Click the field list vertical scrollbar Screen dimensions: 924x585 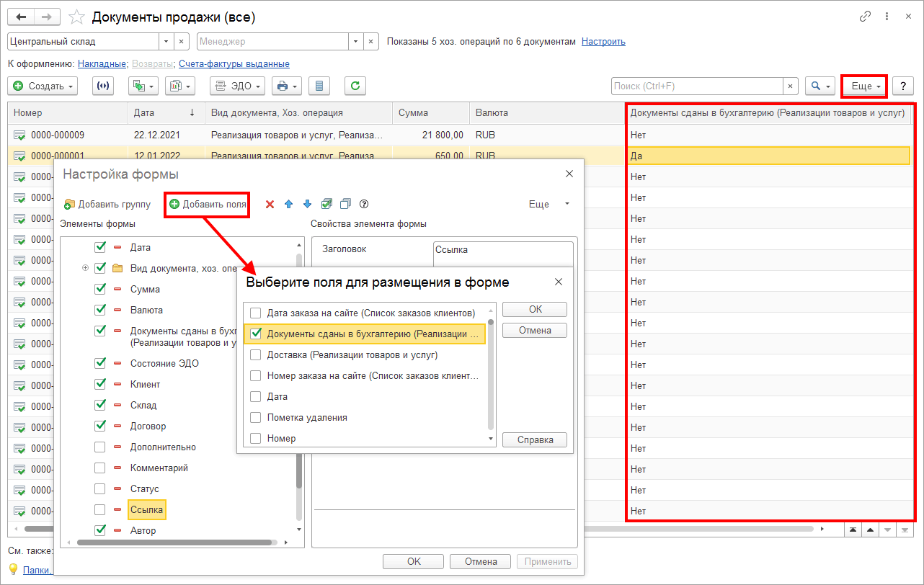(x=491, y=375)
